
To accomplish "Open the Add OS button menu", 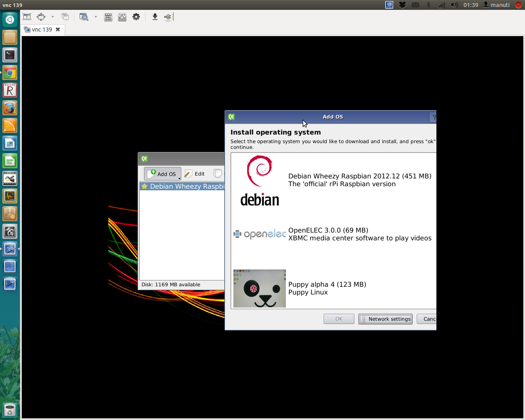I will pos(163,174).
